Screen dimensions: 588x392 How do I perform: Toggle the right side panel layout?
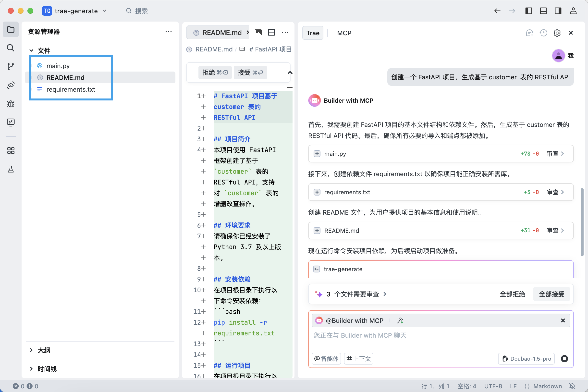(558, 11)
